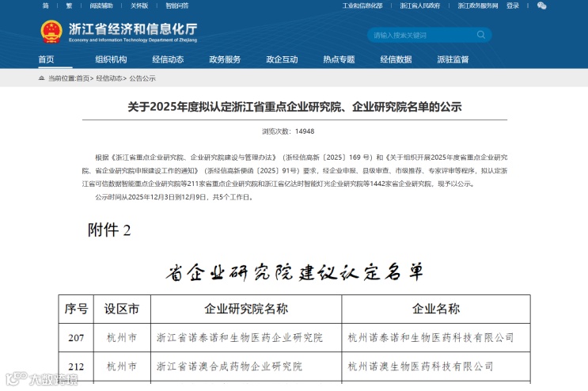The height and width of the screenshot is (391, 588).
Task: Click 浙江省诺泰诺和生物医药企业研究院 cell
Action: tap(246, 338)
